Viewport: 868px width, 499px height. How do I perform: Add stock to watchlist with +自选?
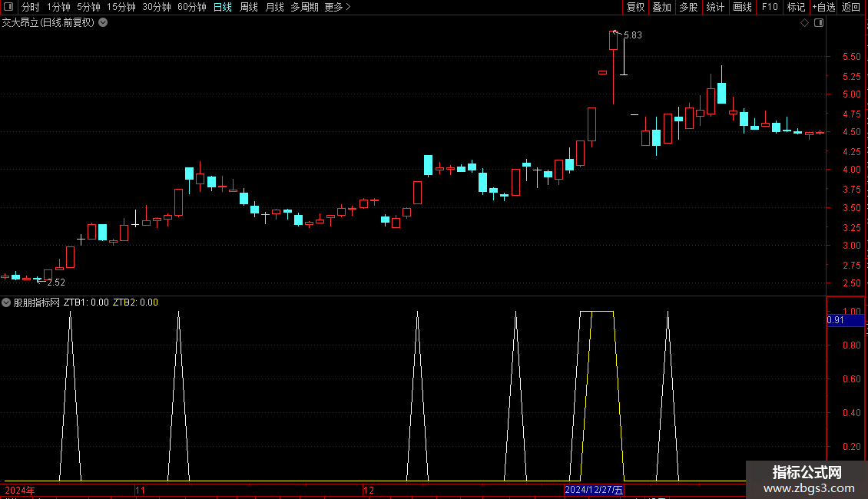pos(823,7)
